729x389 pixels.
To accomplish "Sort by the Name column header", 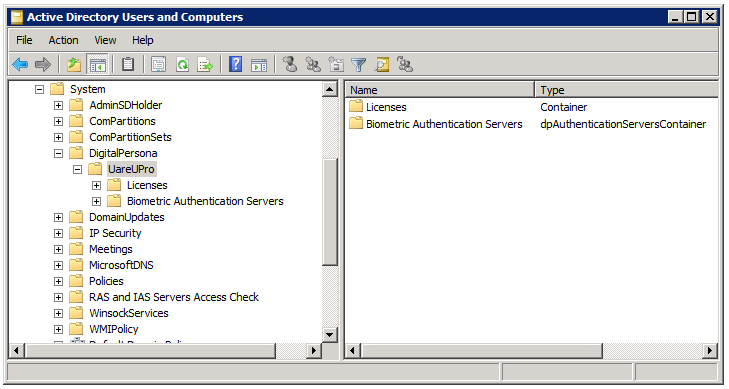I will coord(440,90).
